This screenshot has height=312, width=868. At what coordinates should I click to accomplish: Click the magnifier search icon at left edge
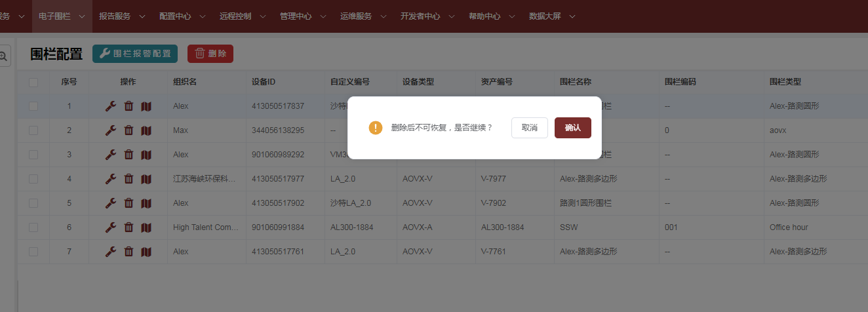tap(4, 56)
